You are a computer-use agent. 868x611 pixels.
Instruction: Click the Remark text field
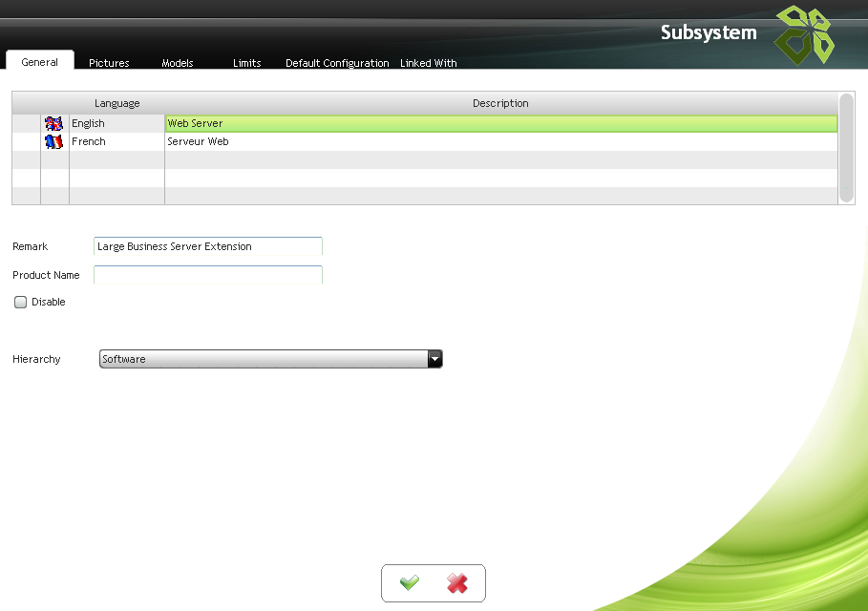point(208,246)
